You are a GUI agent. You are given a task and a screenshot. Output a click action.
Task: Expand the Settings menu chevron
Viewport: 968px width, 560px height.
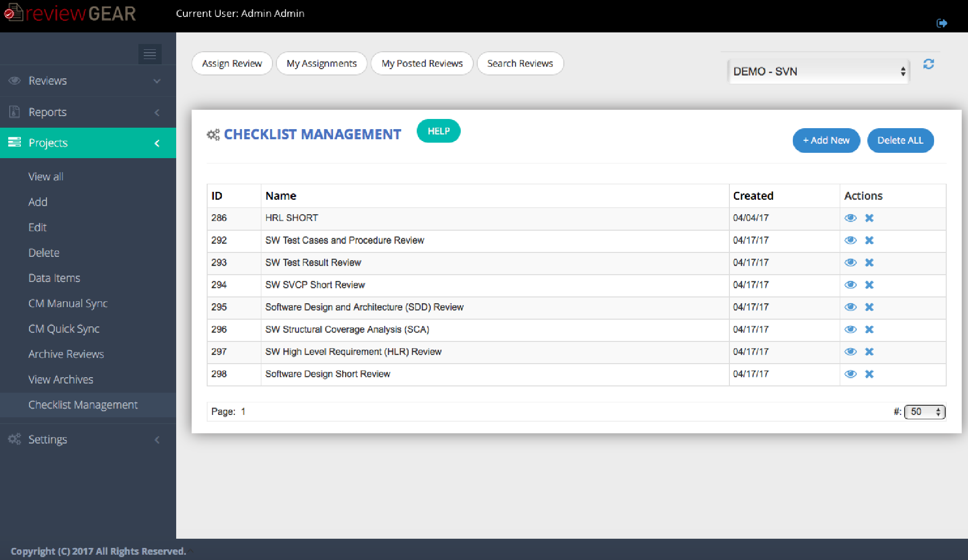tap(157, 440)
